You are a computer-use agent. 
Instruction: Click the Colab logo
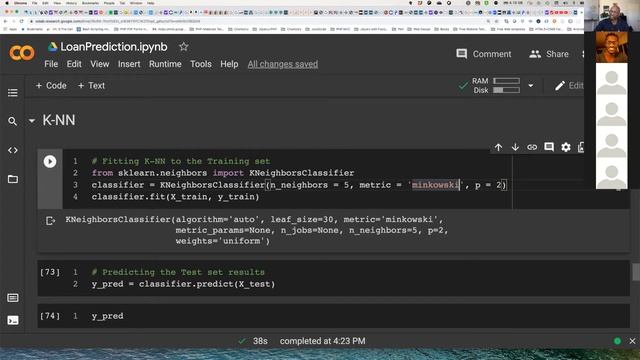(22, 53)
